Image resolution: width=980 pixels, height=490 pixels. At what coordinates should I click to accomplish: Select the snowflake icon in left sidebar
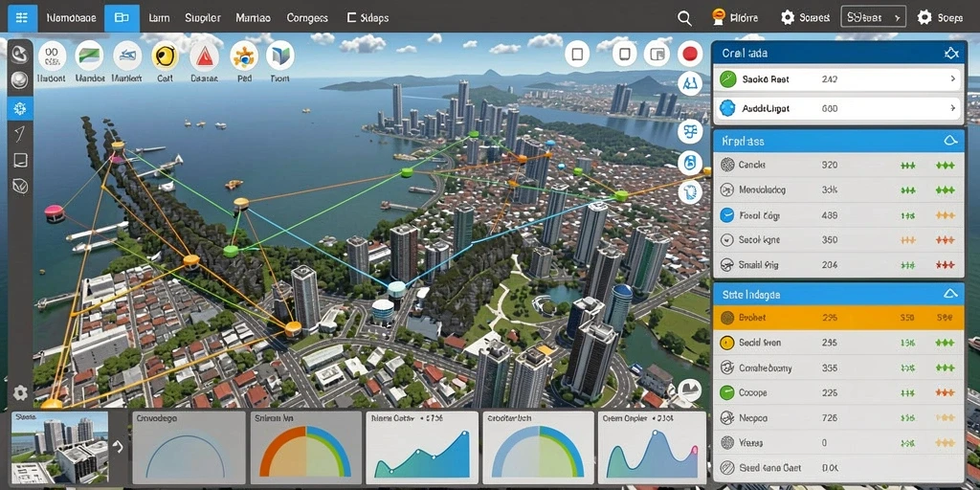[20, 109]
